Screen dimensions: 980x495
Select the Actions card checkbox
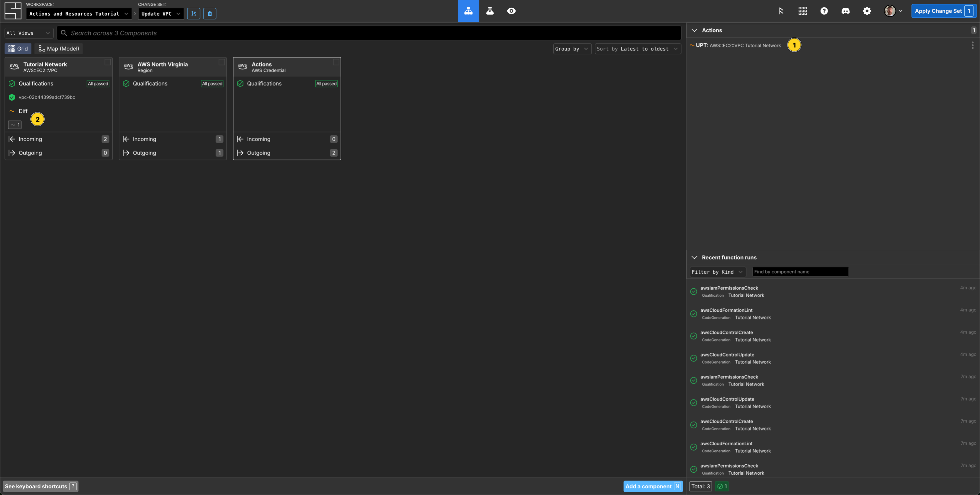point(336,62)
